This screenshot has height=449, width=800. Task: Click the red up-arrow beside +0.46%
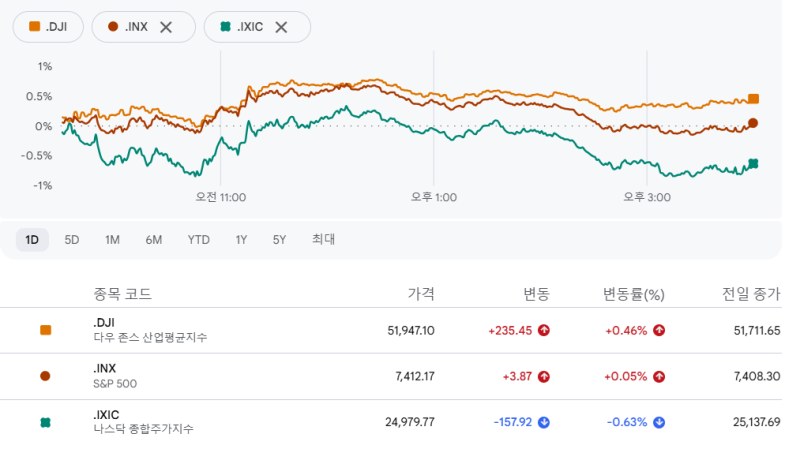tap(659, 330)
